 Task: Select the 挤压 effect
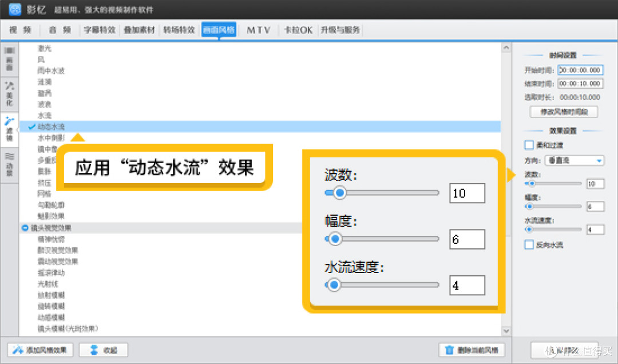click(45, 183)
